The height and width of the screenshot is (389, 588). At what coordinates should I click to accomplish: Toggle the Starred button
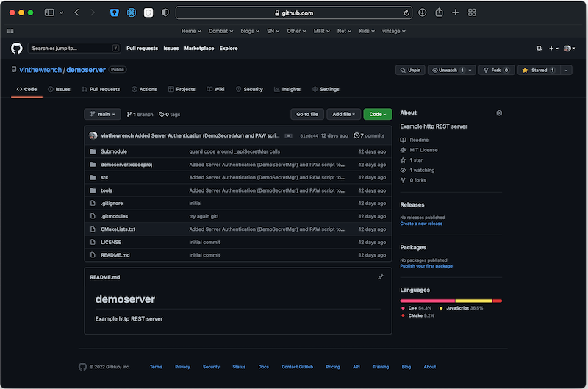pyautogui.click(x=539, y=70)
